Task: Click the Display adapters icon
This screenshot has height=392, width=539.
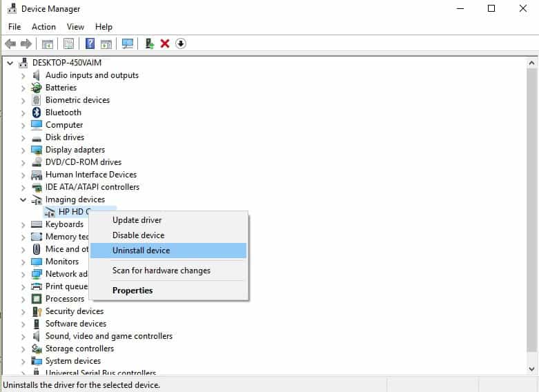Action: (x=37, y=150)
